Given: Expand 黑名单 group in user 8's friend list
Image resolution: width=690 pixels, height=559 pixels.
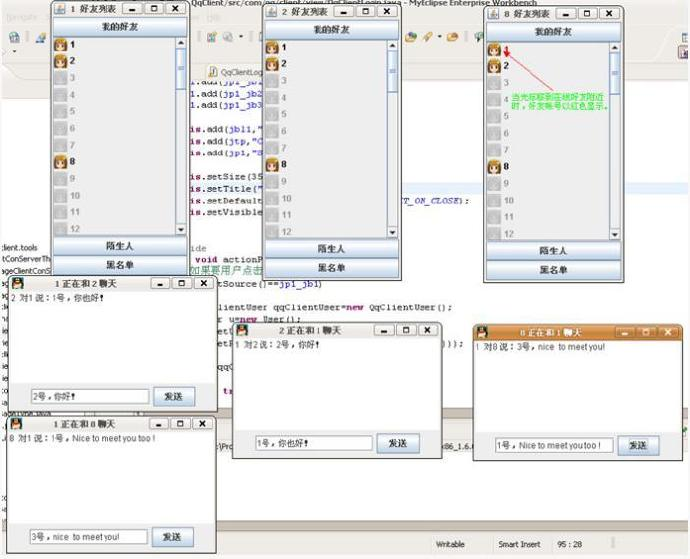Looking at the screenshot, I should point(553,270).
